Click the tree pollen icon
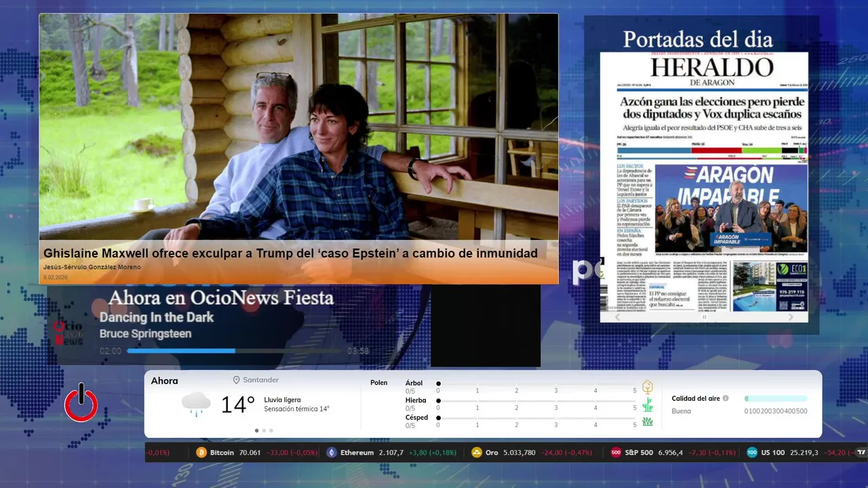 (648, 387)
